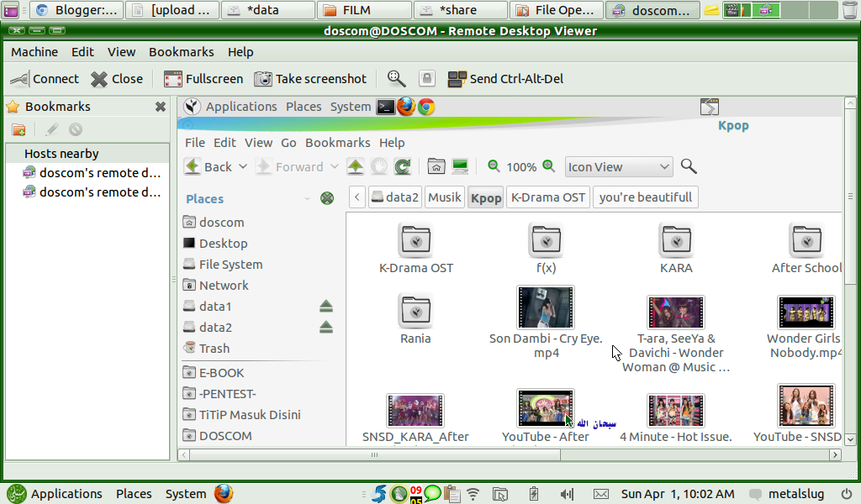This screenshot has width=861, height=504.
Task: Open File System in the Places sidebar
Action: pos(230,265)
